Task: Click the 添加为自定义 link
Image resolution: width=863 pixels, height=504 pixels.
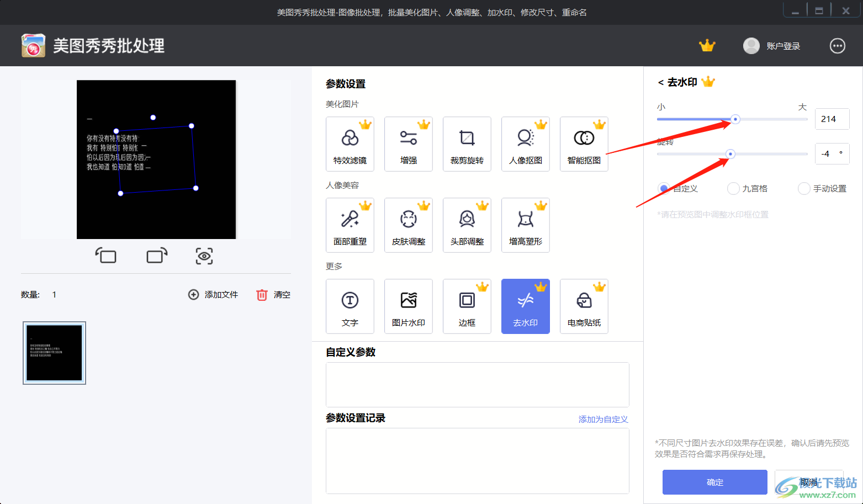Action: coord(603,420)
